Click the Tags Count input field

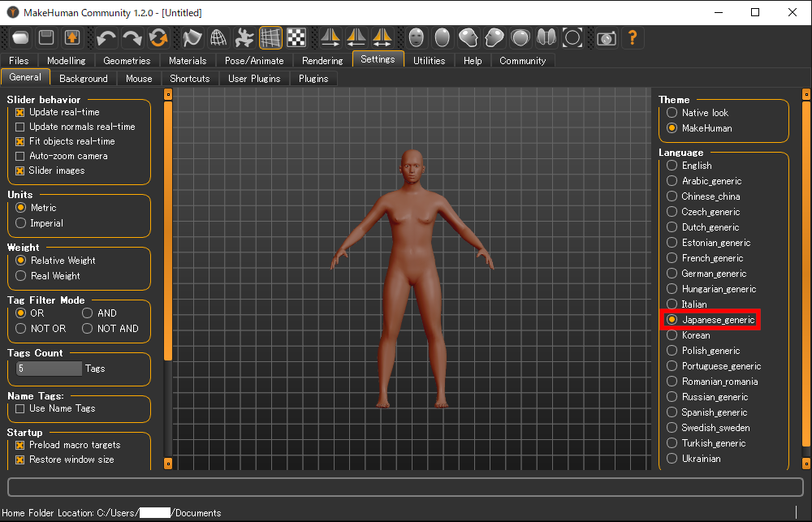48,369
